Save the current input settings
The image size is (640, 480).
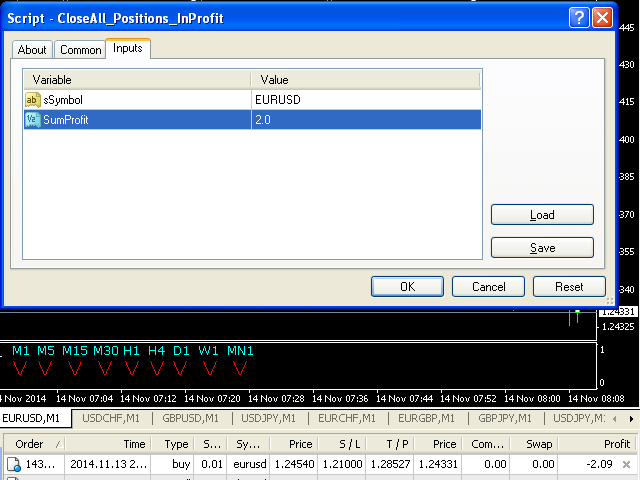click(542, 248)
